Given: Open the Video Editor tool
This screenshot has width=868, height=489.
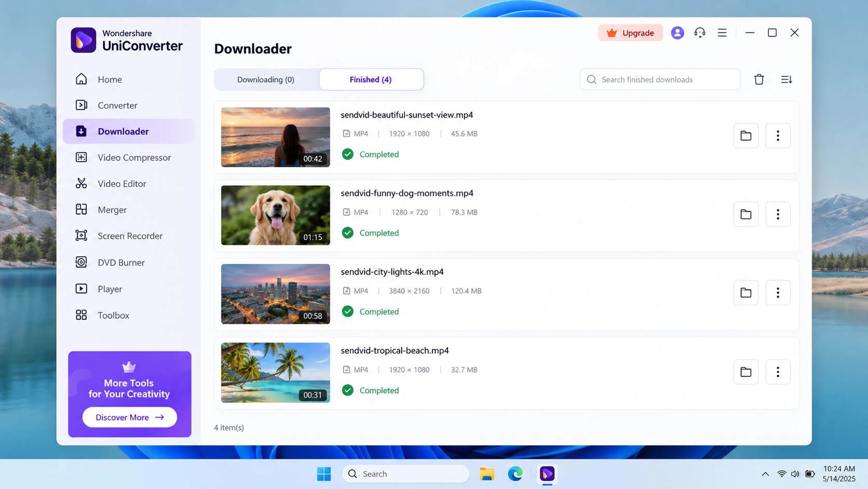Looking at the screenshot, I should [129, 183].
